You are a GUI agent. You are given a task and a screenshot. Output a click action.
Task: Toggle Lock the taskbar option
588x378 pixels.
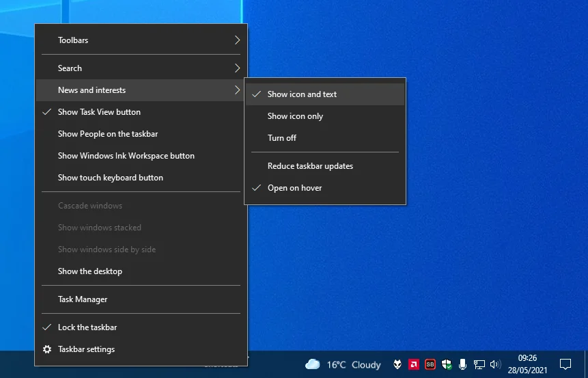click(141, 327)
